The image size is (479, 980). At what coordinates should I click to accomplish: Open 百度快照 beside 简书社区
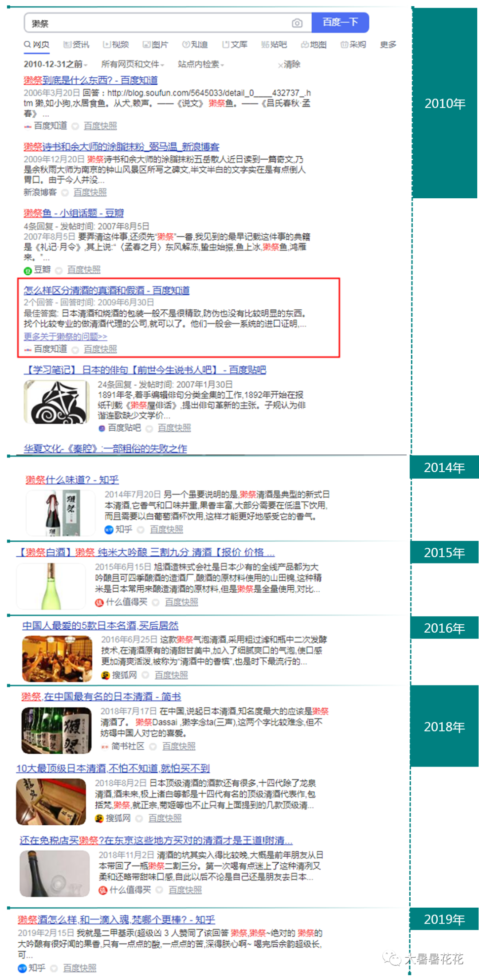click(179, 746)
